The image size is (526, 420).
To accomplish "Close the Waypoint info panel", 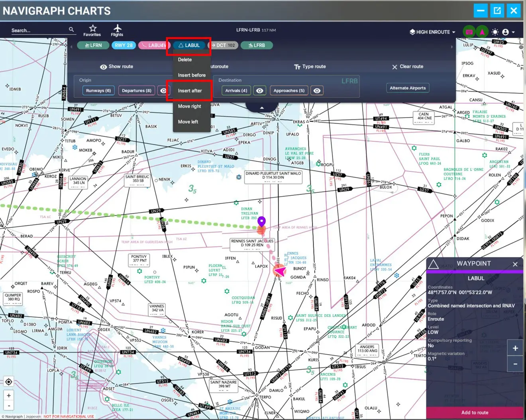I will point(515,264).
